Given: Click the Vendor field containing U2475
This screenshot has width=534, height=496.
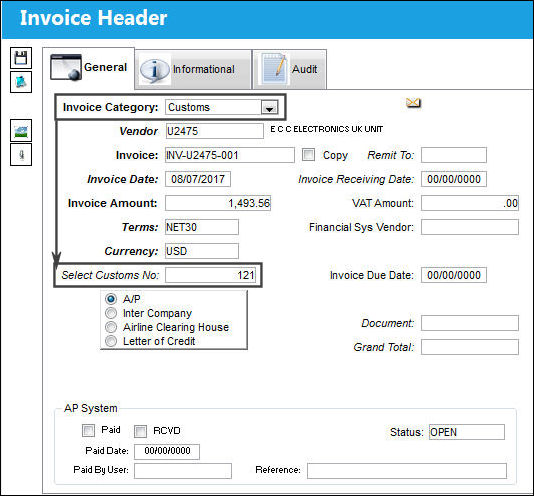Looking at the screenshot, I should [x=215, y=131].
